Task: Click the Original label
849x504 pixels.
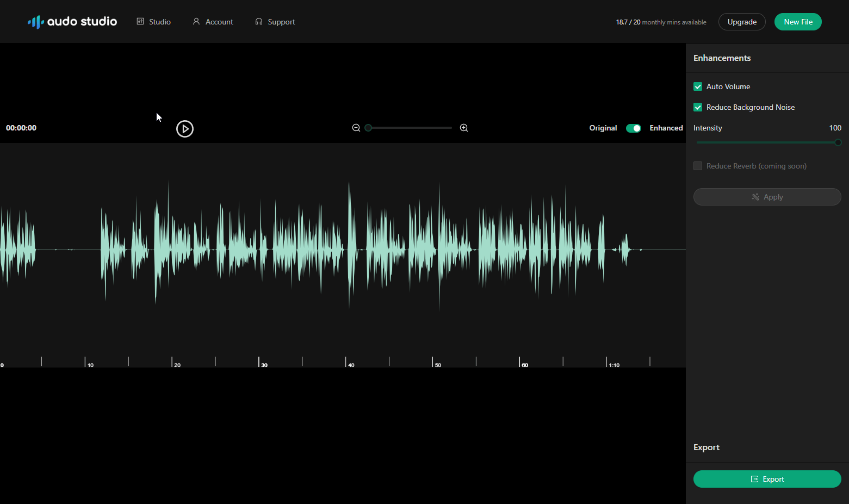Action: [x=603, y=128]
